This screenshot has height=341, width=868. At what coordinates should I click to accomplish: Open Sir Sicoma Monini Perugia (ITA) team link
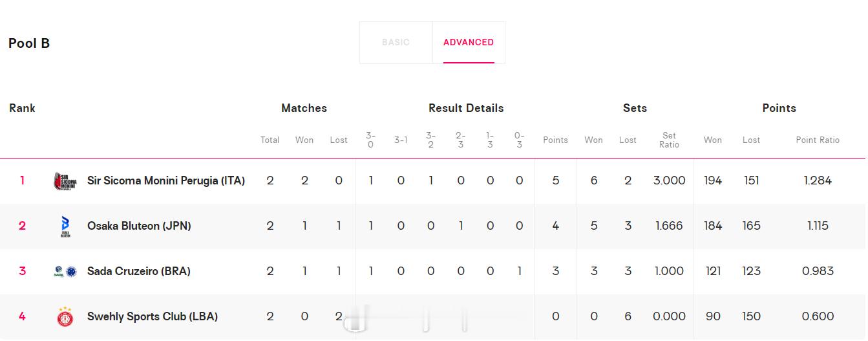(166, 181)
